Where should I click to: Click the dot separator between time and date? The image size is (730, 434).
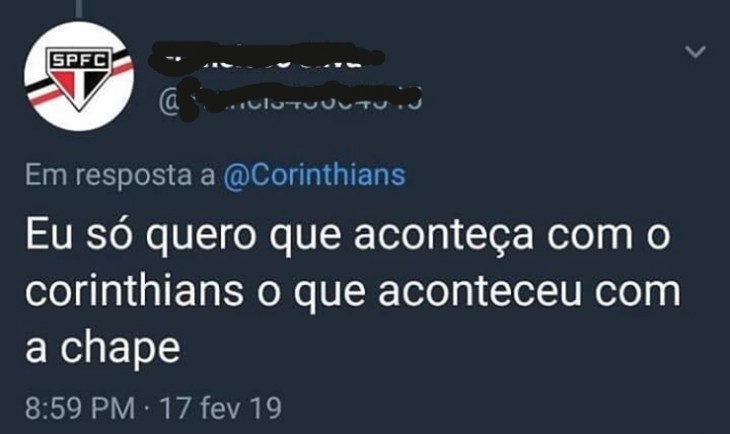(x=147, y=410)
